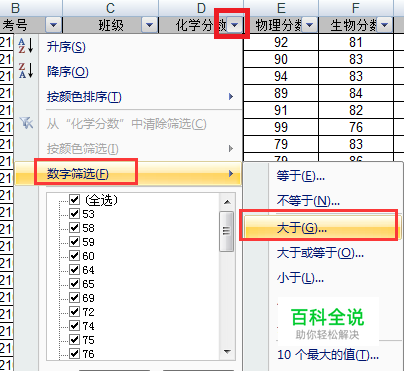Click physics score cell 99
Viewport: 404px width, 371px height.
click(281, 127)
